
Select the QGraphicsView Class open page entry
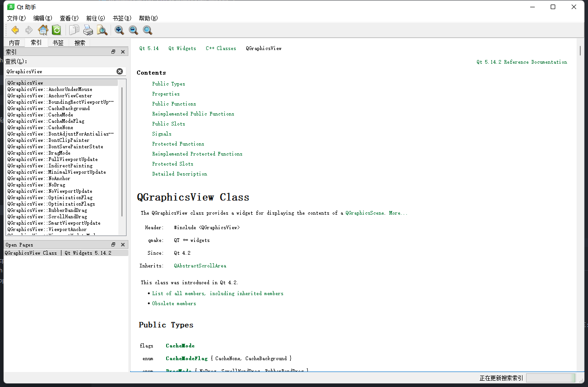click(66, 253)
